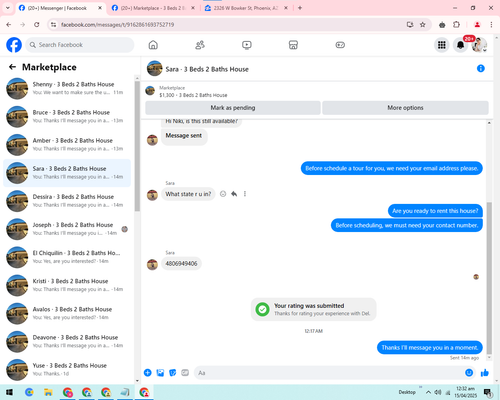View site information icon in address bar
500x400 pixels.
click(53, 25)
